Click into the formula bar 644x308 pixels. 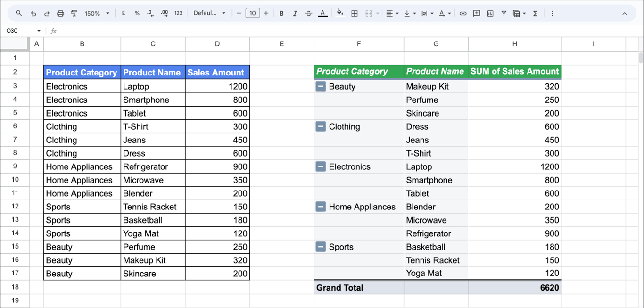point(349,31)
